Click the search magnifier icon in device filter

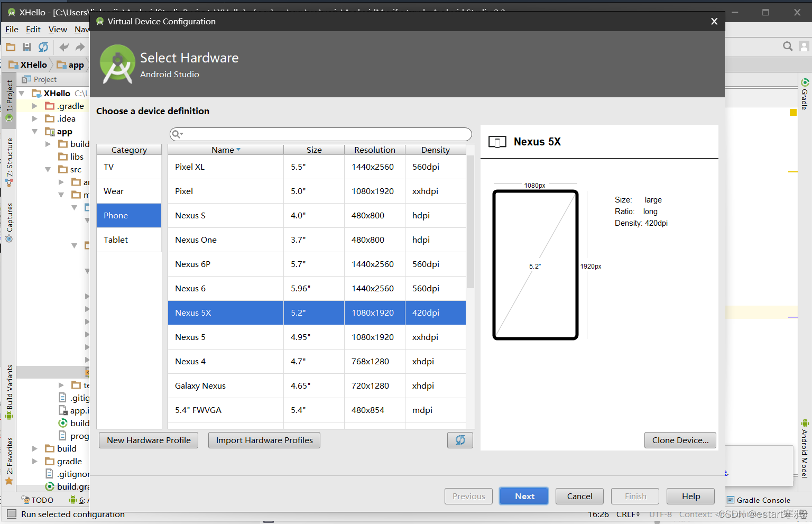pos(177,134)
